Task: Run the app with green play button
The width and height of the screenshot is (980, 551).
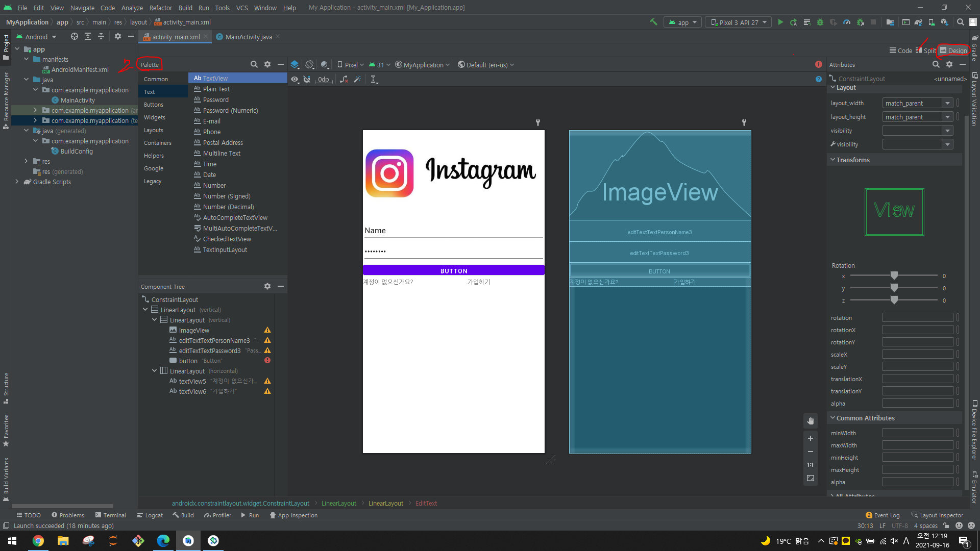Action: pyautogui.click(x=780, y=22)
